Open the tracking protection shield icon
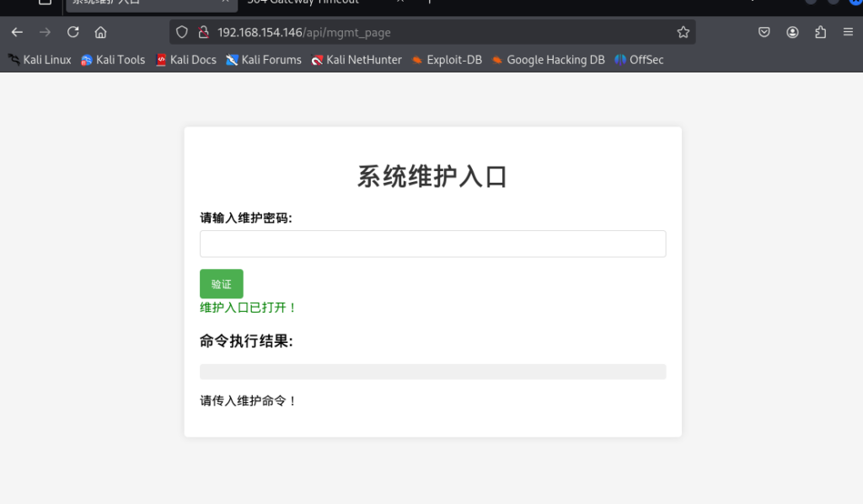 (182, 32)
